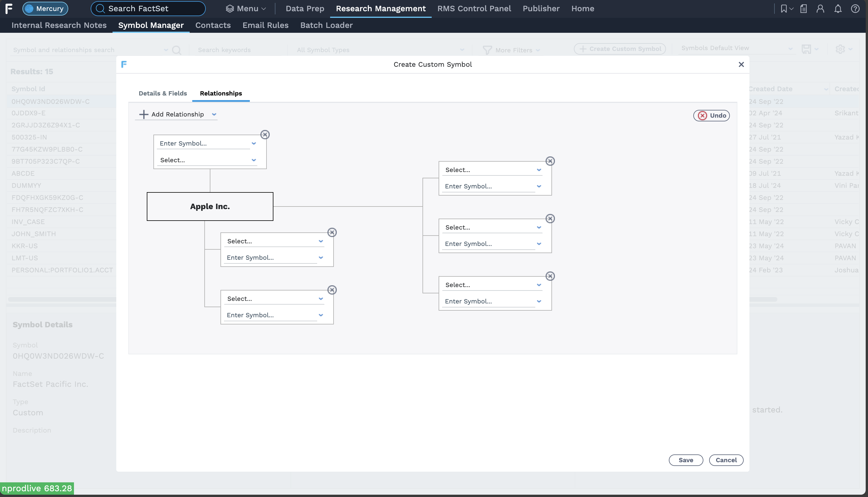The image size is (868, 497).
Task: Open the Enter Symbol dropdown in the middle right box
Action: (539, 244)
